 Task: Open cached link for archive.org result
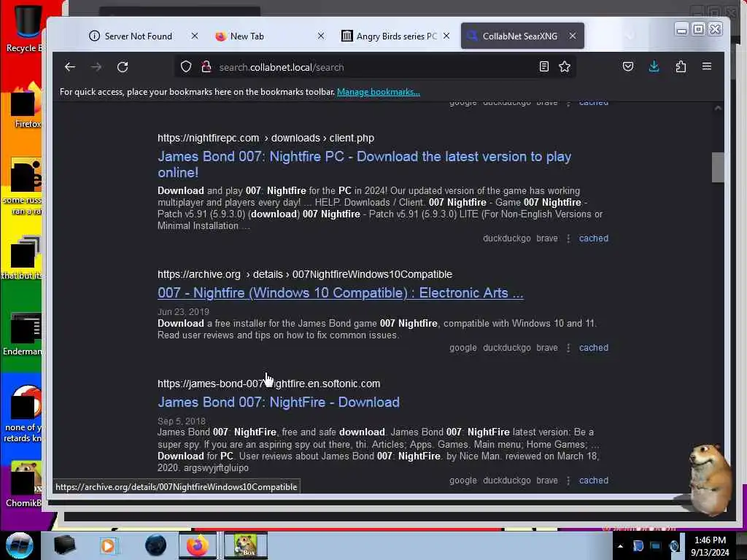point(594,348)
